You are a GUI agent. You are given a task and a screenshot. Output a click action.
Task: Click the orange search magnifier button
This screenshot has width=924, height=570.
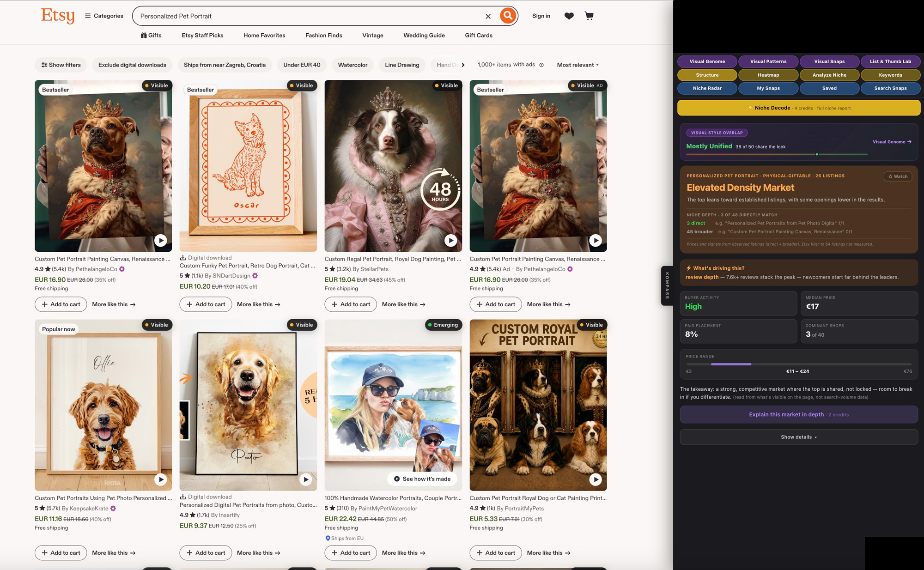click(x=507, y=16)
